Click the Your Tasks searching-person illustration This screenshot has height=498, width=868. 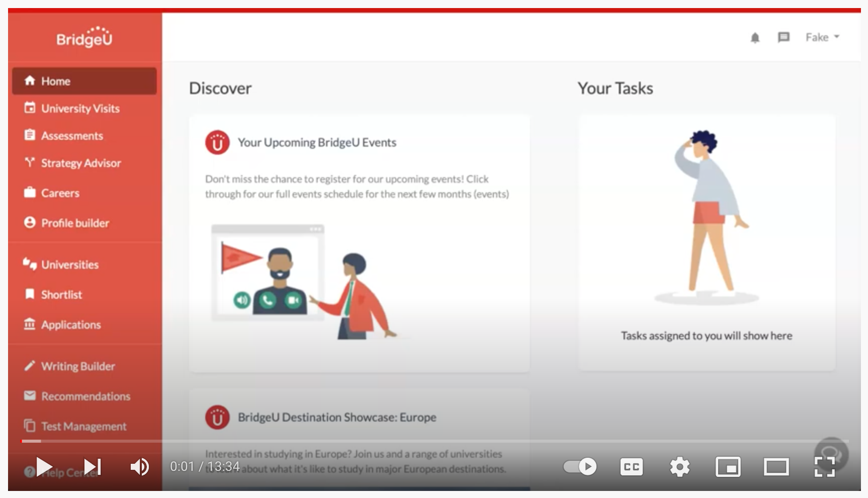click(x=707, y=217)
